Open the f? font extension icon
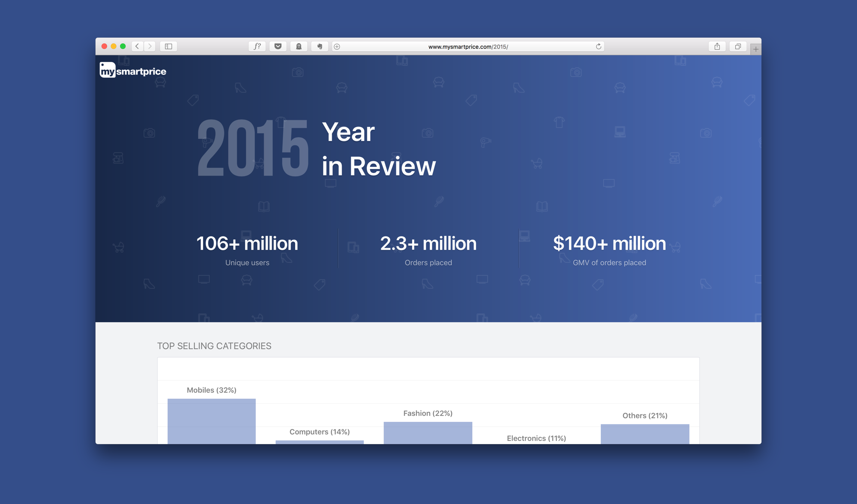 click(x=257, y=46)
